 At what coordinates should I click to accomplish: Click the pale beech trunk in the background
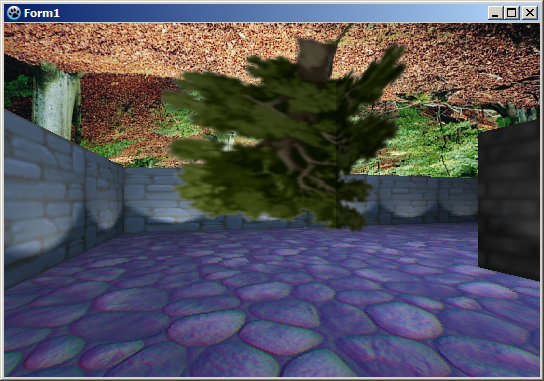(56, 101)
